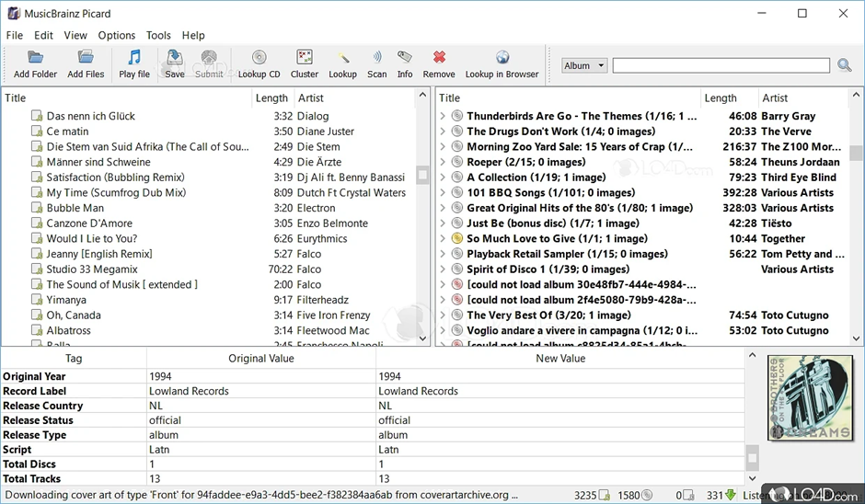Open the Album search type dropdown
The width and height of the screenshot is (865, 504).
coord(584,65)
